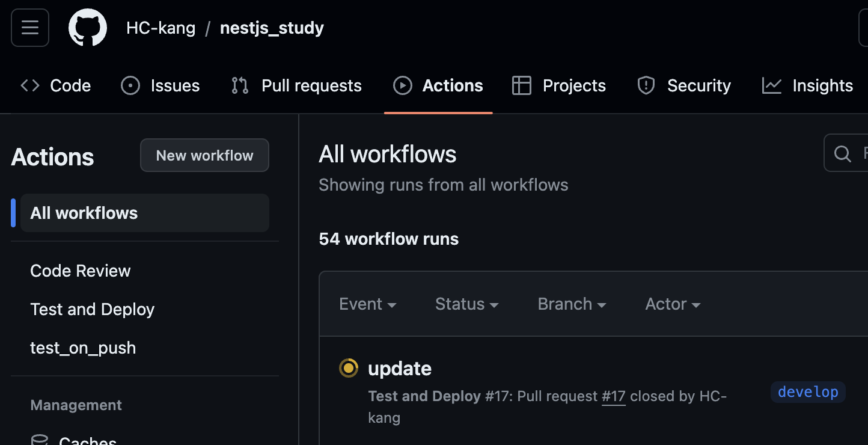The width and height of the screenshot is (868, 445).
Task: Click the develop branch label
Action: coord(808,392)
